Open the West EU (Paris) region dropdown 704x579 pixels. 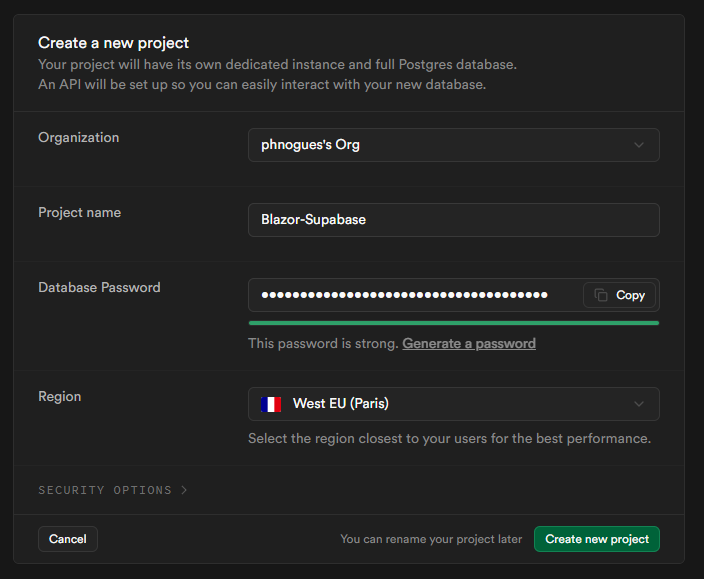[x=453, y=404]
